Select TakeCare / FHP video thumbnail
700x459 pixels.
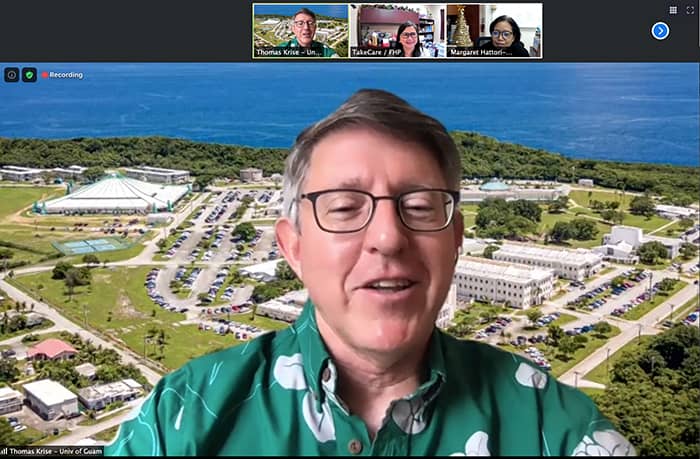pos(397,31)
